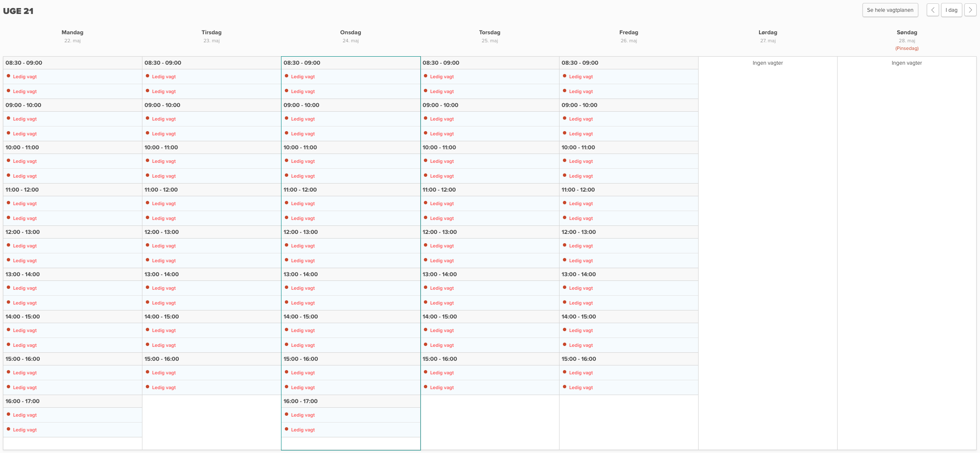980x453 pixels.
Task: Click red dot of second Tuesday 15:00 shift
Action: pos(147,387)
